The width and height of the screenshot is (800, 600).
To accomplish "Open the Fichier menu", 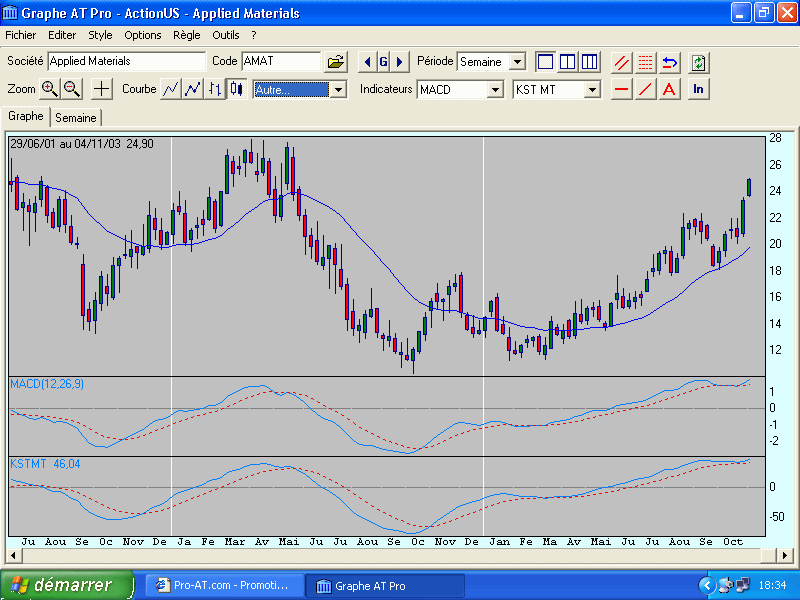I will (x=21, y=35).
